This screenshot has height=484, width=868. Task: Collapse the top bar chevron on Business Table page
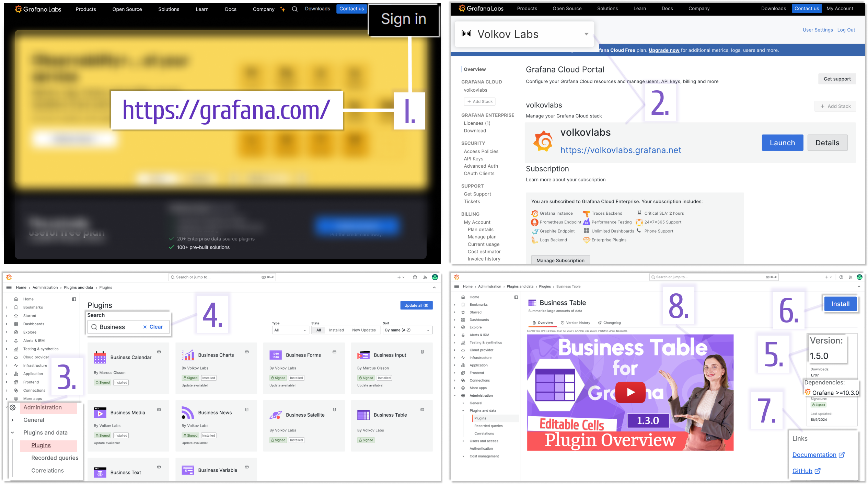click(859, 286)
